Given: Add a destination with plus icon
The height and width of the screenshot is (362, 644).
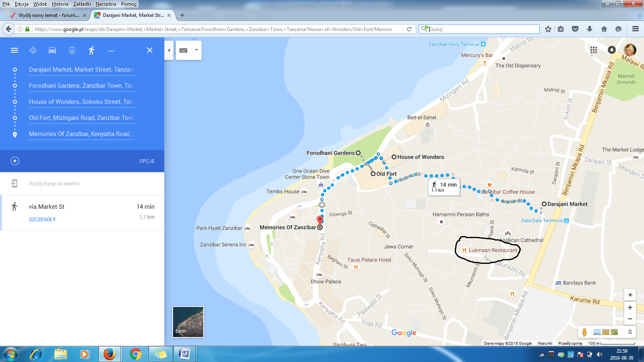Looking at the screenshot, I should [15, 161].
